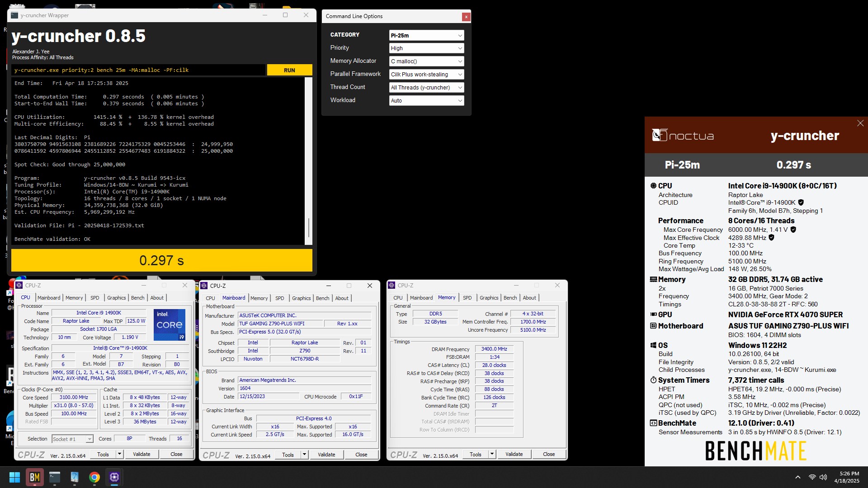
Task: Open BenchMate app in taskbar
Action: [x=34, y=477]
